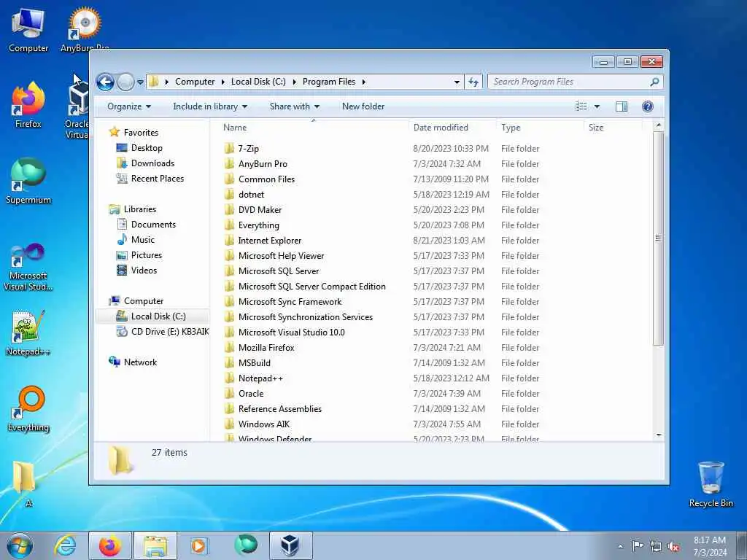Select the Documents library

click(x=153, y=225)
